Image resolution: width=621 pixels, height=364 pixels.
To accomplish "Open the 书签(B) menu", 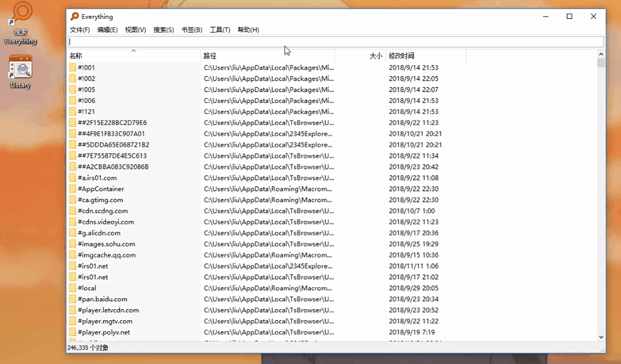I will (192, 30).
